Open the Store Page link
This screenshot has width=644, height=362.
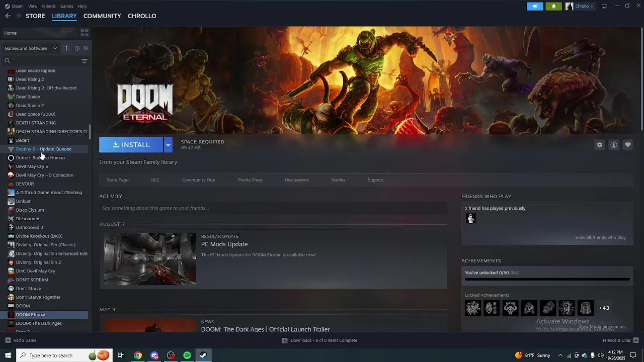pos(117,180)
